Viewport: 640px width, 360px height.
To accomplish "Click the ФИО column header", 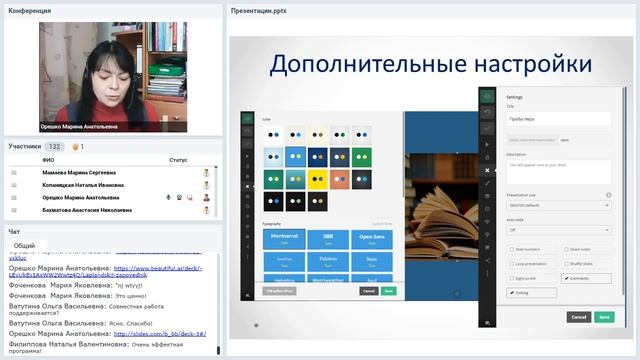I will point(48,160).
